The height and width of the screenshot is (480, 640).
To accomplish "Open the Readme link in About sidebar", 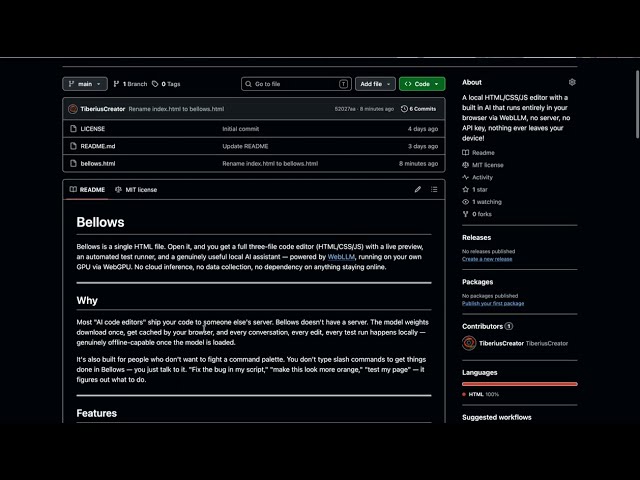I will [x=483, y=153].
